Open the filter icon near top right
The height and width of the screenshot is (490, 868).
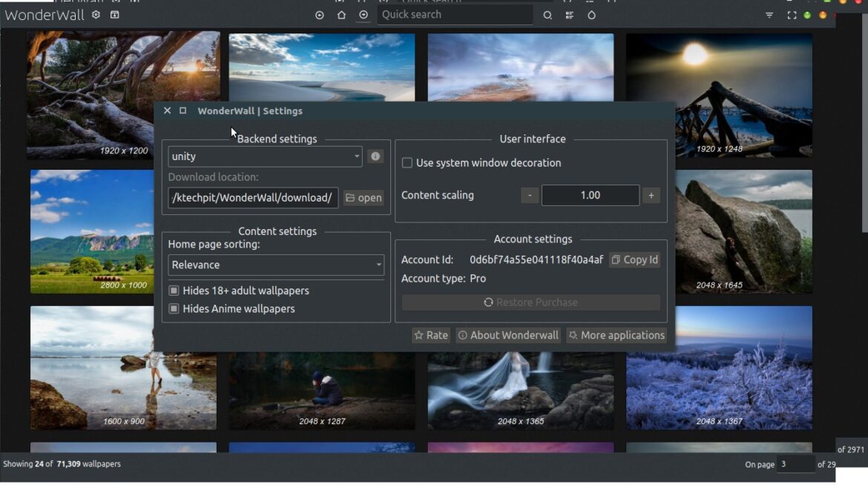(769, 15)
